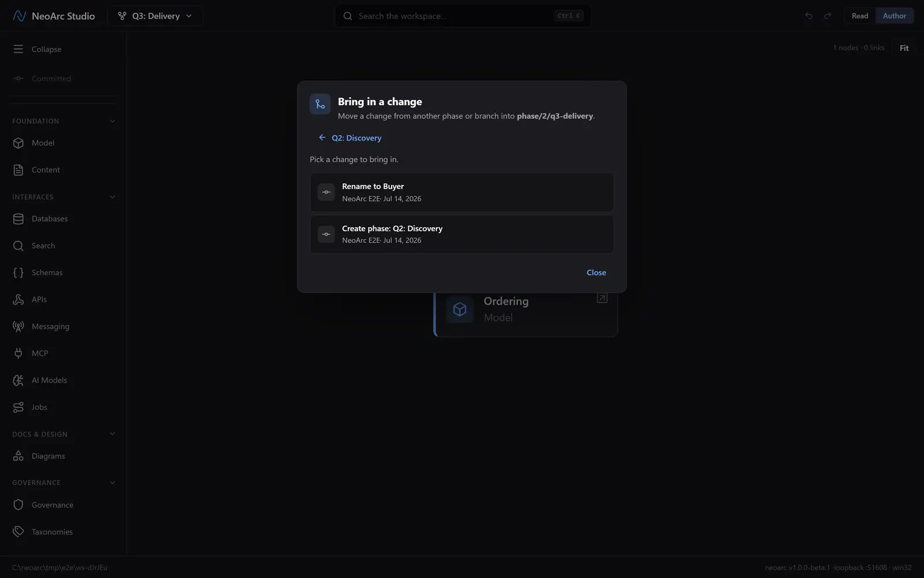924x578 pixels.
Task: Click the nodes and links counter
Action: (858, 48)
